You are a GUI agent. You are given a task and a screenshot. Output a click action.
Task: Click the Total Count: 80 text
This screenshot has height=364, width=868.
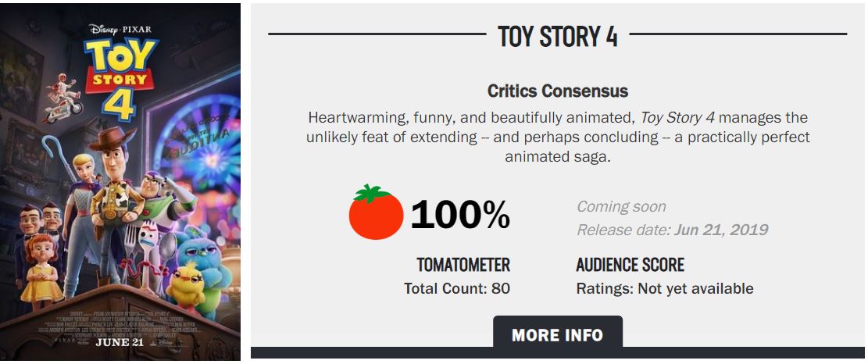pyautogui.click(x=457, y=288)
